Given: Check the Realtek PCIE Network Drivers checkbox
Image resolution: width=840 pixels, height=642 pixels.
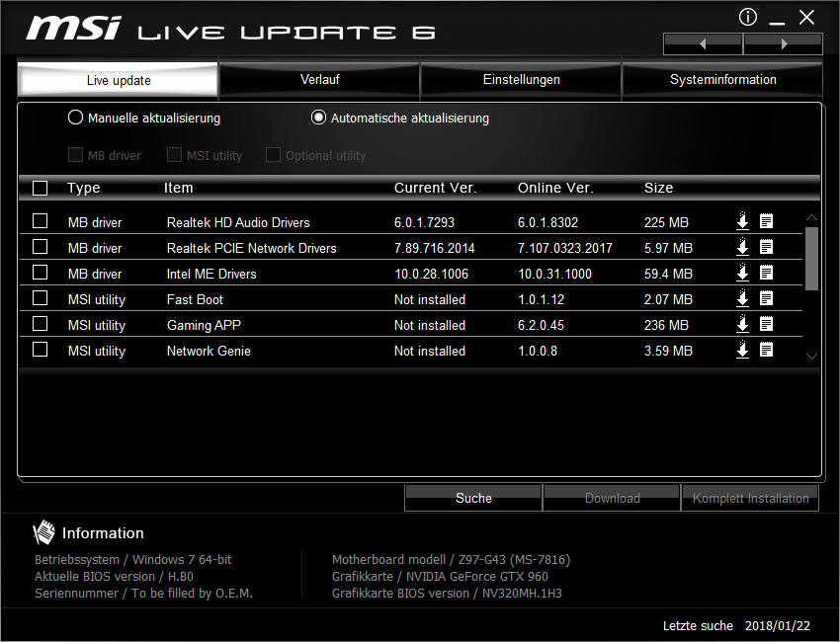Looking at the screenshot, I should (x=41, y=247).
